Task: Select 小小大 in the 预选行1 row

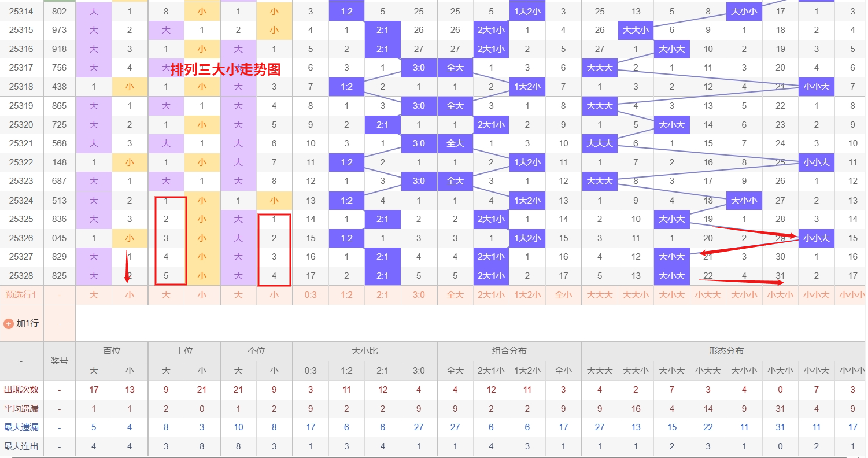Action: (816, 295)
